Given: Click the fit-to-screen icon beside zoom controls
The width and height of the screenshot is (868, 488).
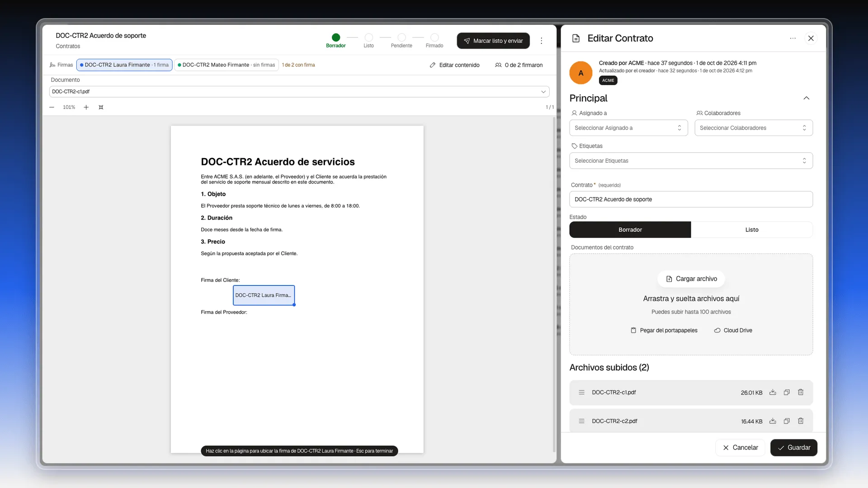Looking at the screenshot, I should click(x=101, y=107).
